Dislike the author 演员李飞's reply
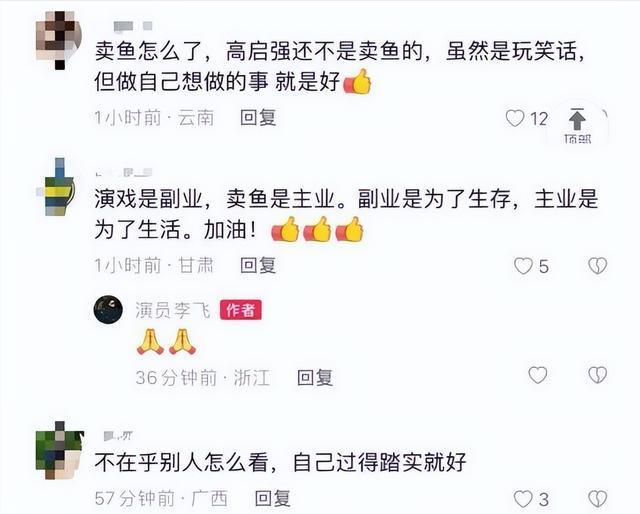 [598, 375]
